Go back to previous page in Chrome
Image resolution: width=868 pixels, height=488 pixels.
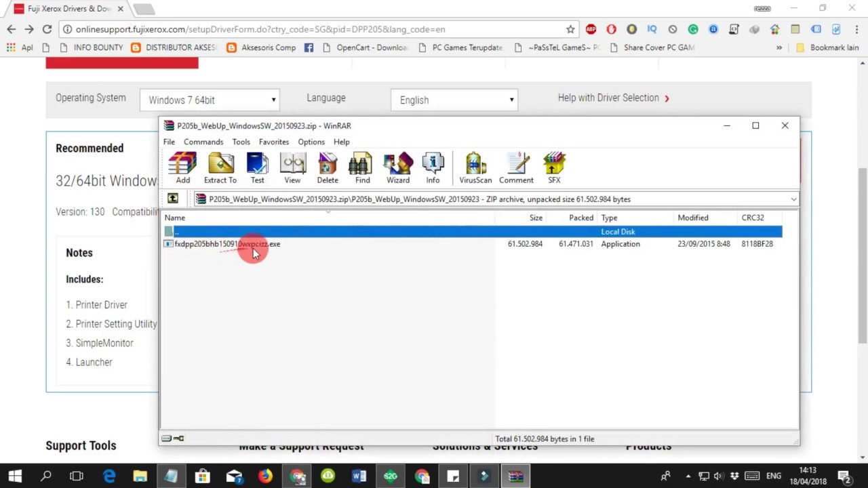click(12, 29)
